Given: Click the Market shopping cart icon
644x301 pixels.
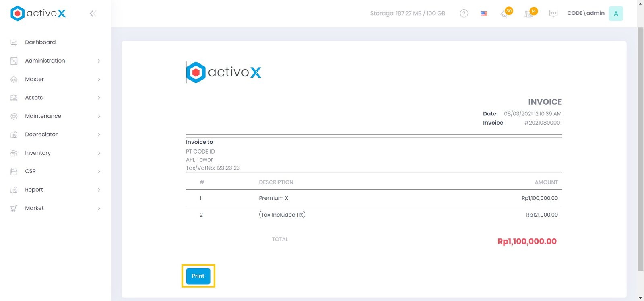Looking at the screenshot, I should pos(14,209).
